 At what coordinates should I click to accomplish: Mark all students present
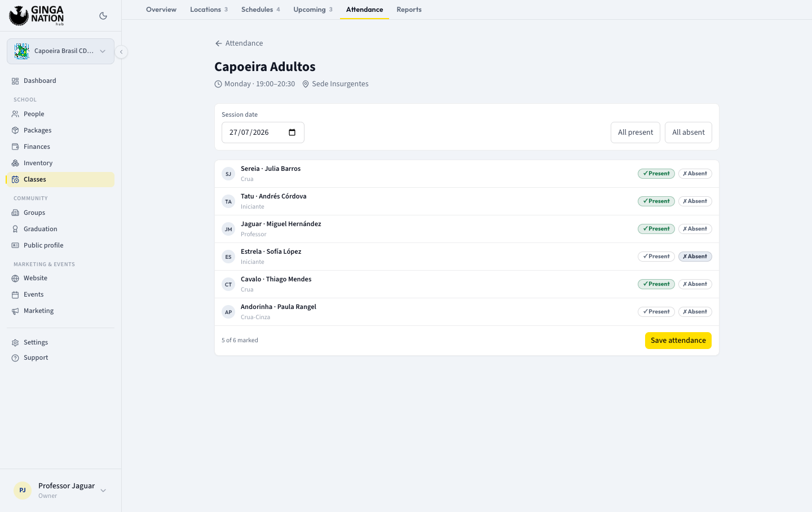point(636,133)
